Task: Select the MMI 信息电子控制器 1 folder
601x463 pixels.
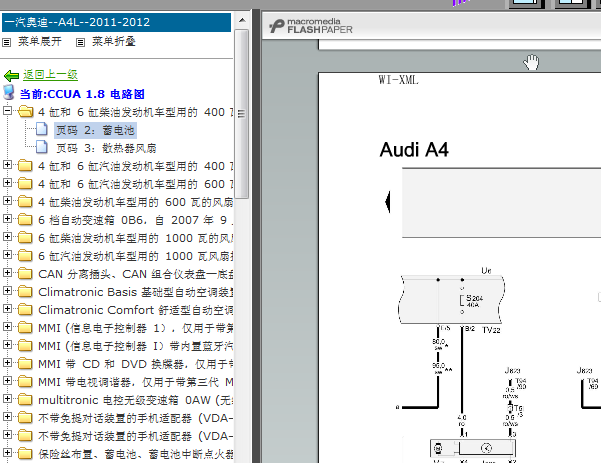Action: click(135, 328)
